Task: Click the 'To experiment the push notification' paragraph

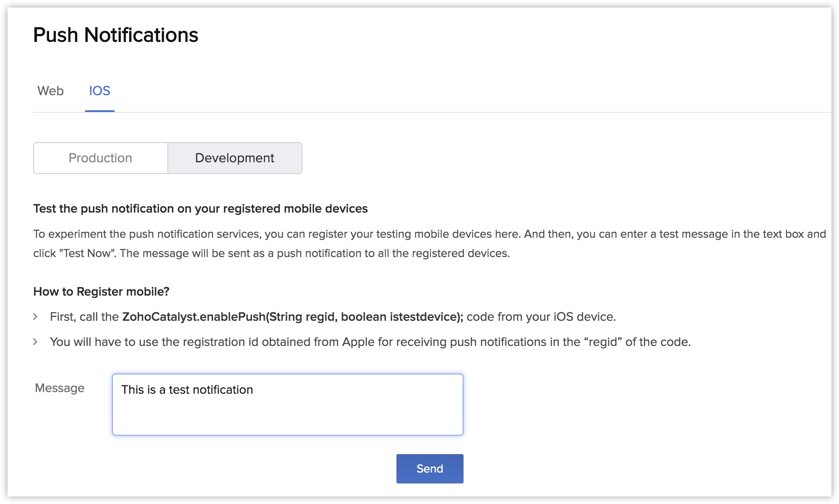Action: tap(429, 234)
